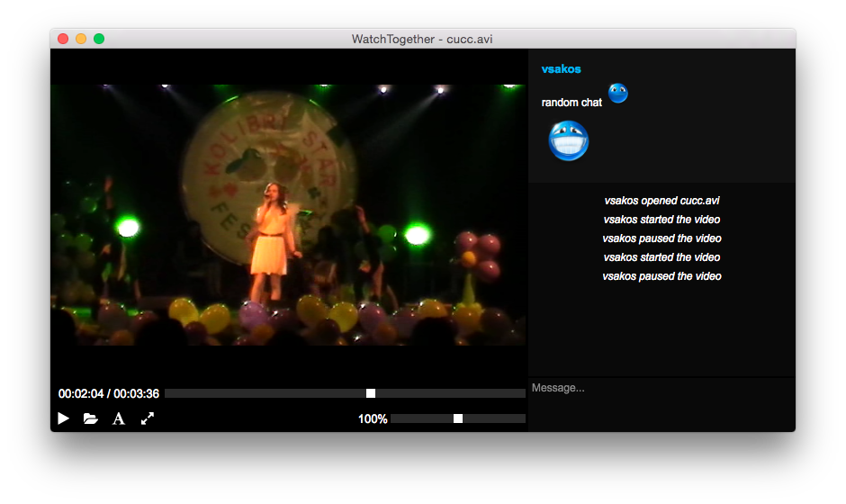
Task: Click the "vsakos opened cucc.avi" log entry
Action: click(x=661, y=201)
